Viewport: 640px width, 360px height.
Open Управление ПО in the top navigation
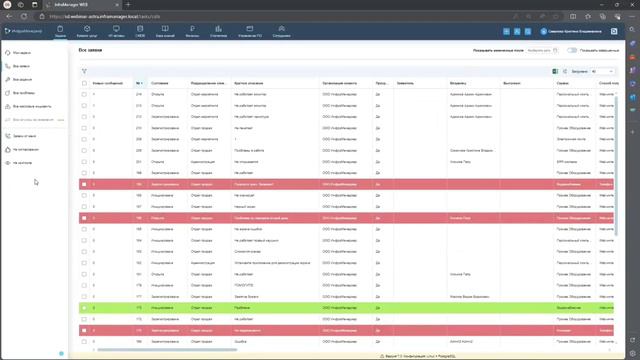250,31
